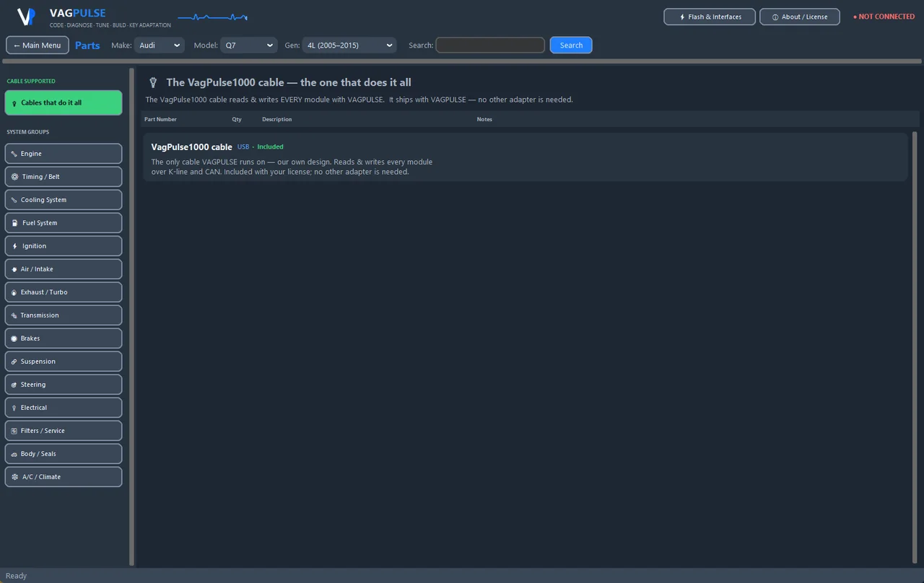Select the Cables that do it all category
924x583 pixels.
[64, 102]
